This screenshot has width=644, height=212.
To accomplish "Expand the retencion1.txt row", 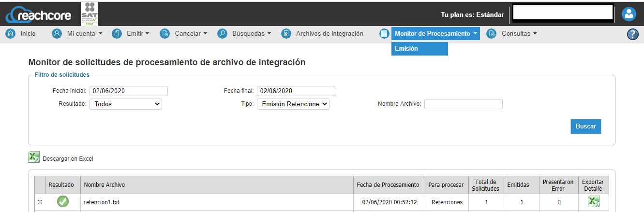I will [x=40, y=202].
